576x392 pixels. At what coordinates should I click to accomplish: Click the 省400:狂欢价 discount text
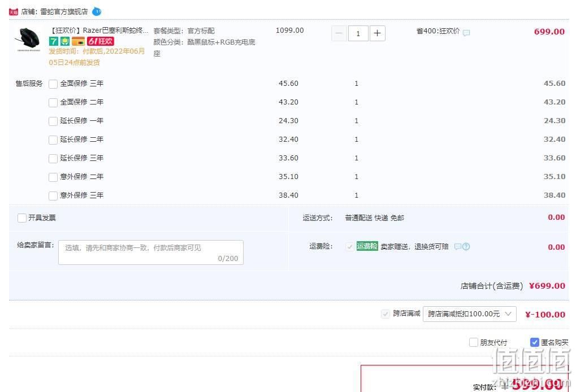point(438,31)
